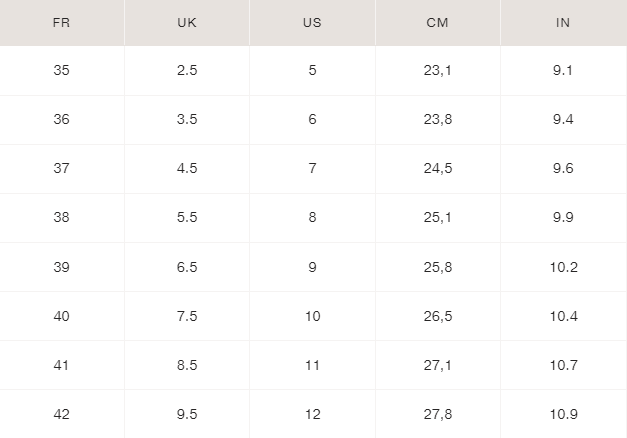Select UK size 3.5 cell
The image size is (627, 438).
pyautogui.click(x=187, y=120)
